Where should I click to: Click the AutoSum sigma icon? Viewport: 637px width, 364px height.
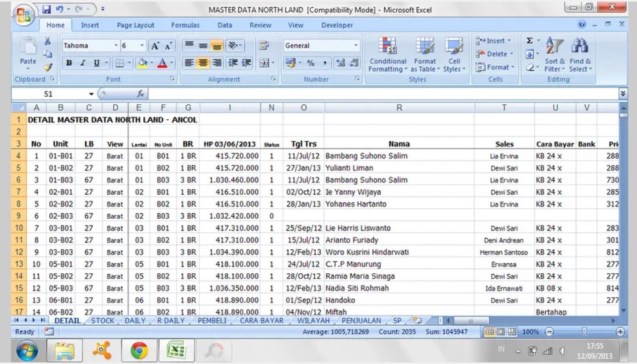[530, 40]
